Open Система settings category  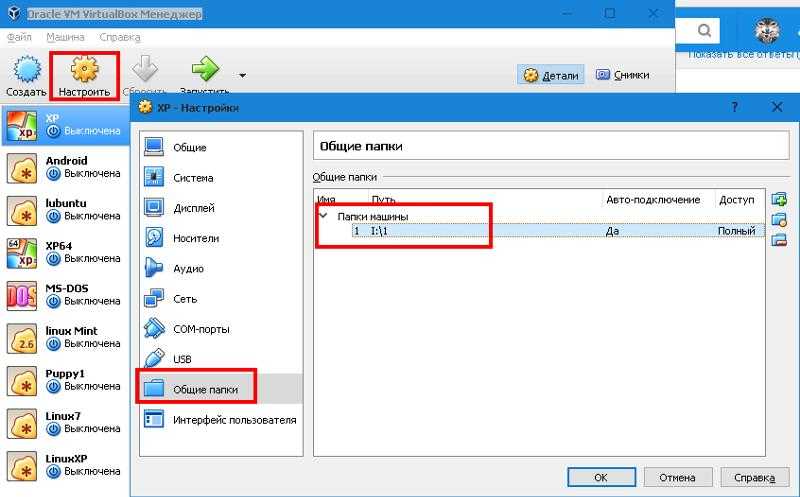(221, 178)
